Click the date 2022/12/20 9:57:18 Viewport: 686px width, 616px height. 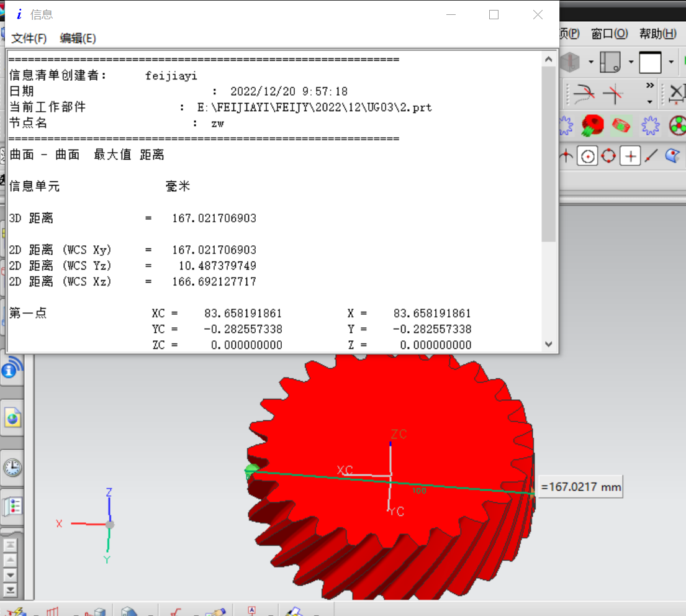289,91
